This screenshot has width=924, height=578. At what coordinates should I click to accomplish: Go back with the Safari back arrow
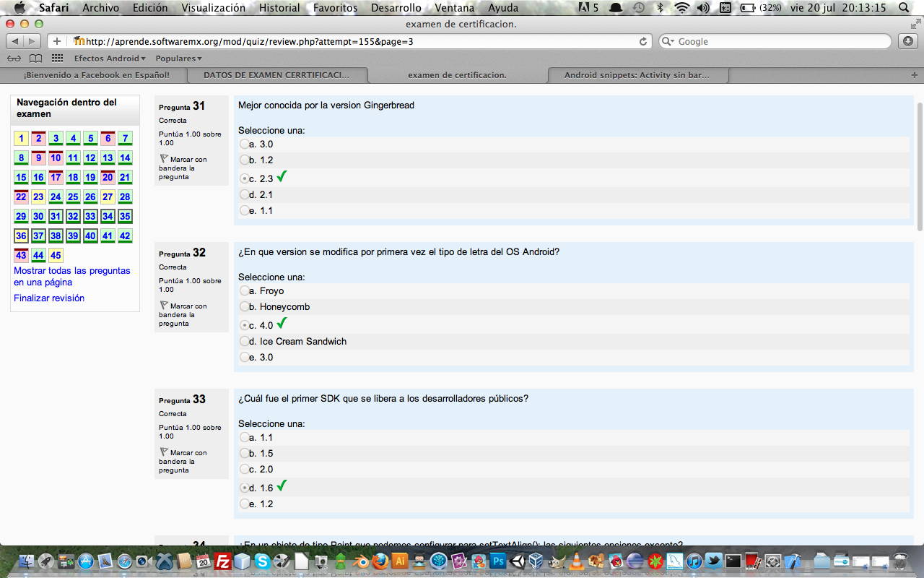(x=16, y=41)
